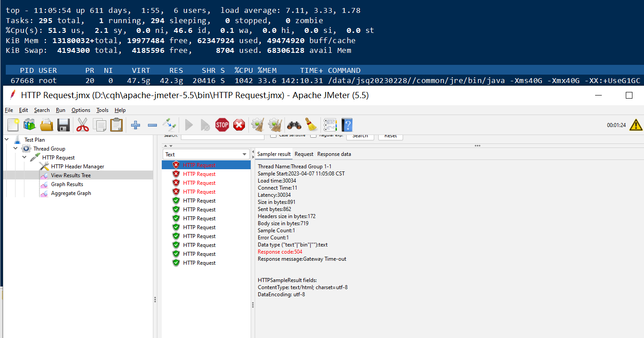Collapse the Thread Group tree node

point(16,148)
